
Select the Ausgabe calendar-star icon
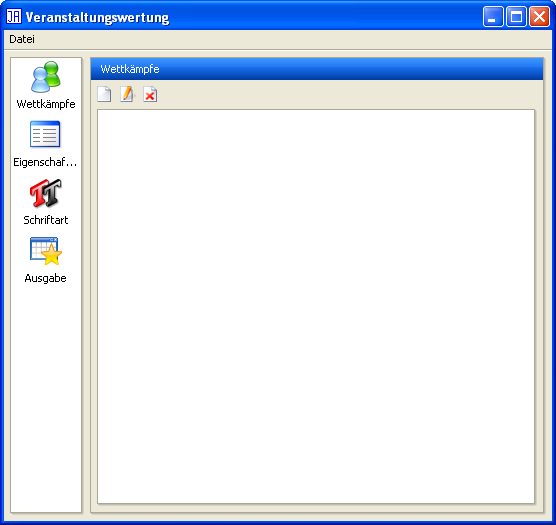46,251
